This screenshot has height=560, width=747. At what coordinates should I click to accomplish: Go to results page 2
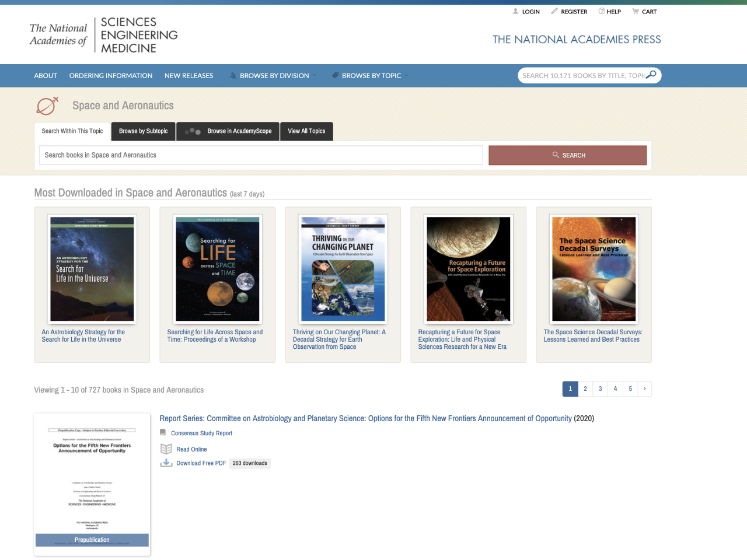[x=585, y=389]
